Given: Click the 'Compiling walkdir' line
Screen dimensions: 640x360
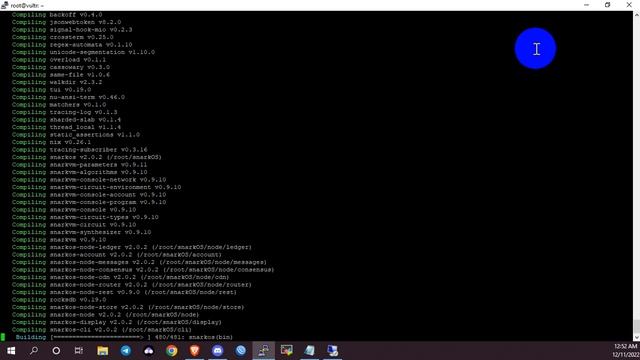Looking at the screenshot, I should 57,82.
